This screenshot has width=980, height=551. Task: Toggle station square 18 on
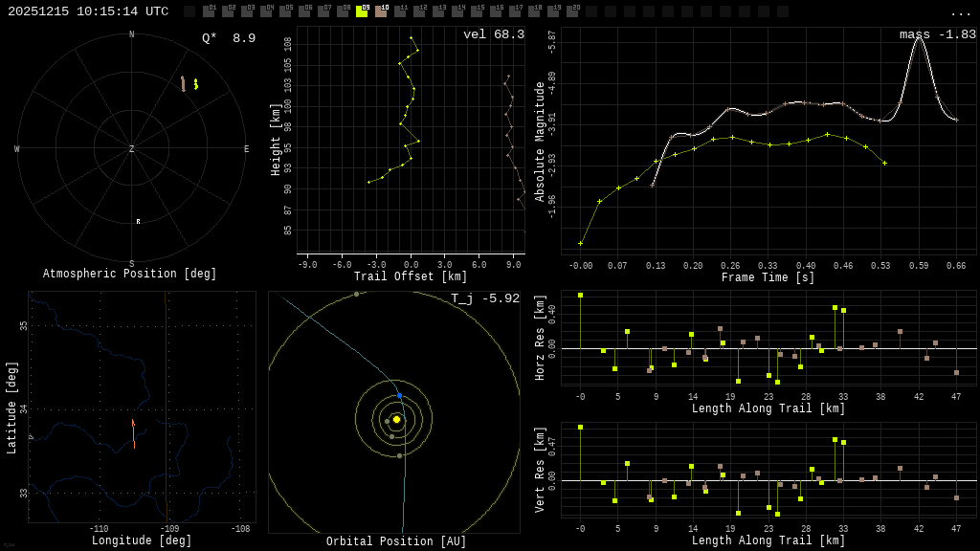click(x=534, y=11)
